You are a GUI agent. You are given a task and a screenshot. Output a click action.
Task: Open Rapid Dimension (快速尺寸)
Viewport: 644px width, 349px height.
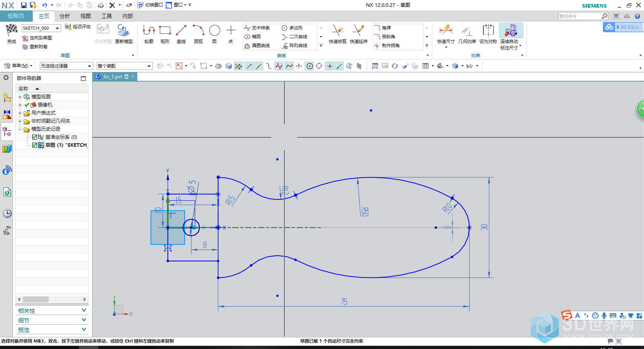coord(446,34)
